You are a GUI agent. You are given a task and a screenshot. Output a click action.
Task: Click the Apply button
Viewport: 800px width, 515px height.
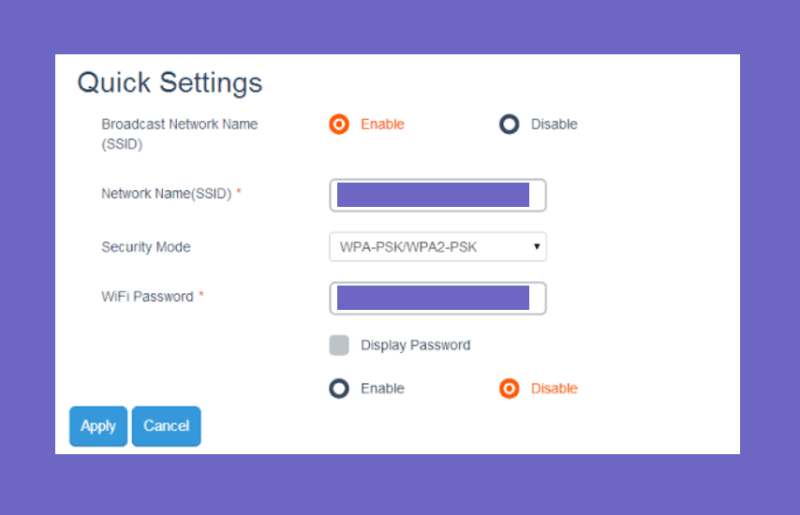coord(98,426)
